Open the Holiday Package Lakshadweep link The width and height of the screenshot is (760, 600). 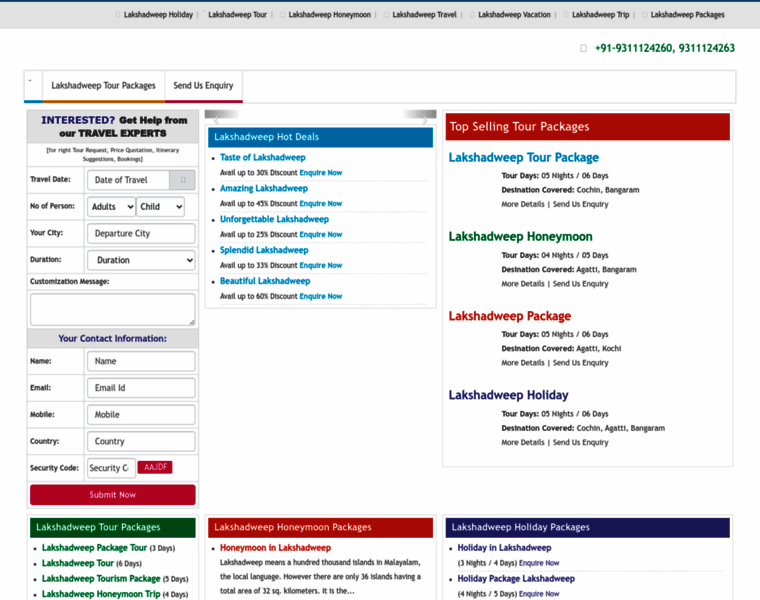(516, 579)
